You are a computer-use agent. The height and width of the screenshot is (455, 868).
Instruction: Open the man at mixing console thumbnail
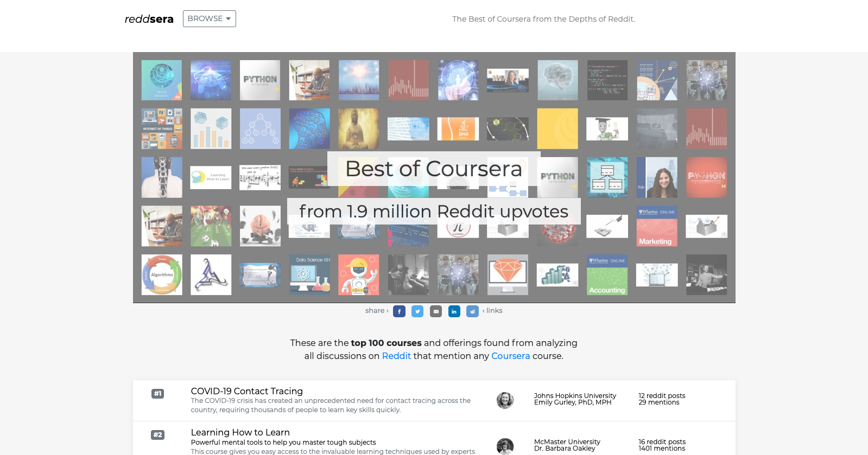(706, 275)
